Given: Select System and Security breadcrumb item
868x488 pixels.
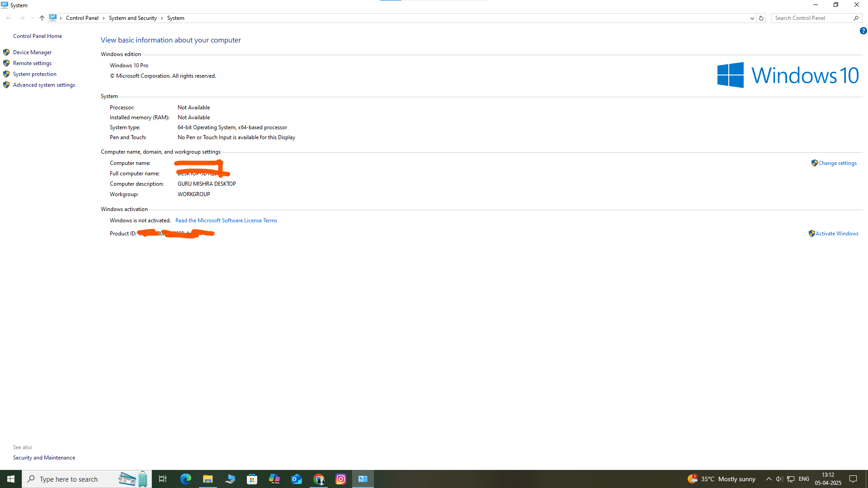Looking at the screenshot, I should (x=132, y=18).
